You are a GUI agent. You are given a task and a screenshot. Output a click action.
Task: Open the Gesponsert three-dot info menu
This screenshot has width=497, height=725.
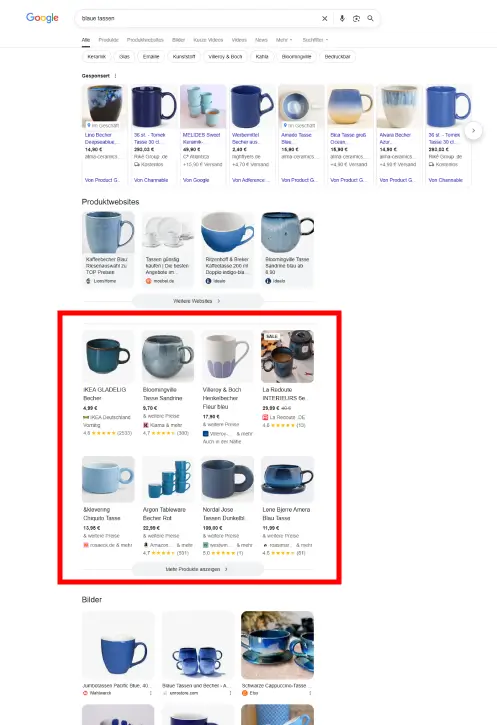[116, 76]
